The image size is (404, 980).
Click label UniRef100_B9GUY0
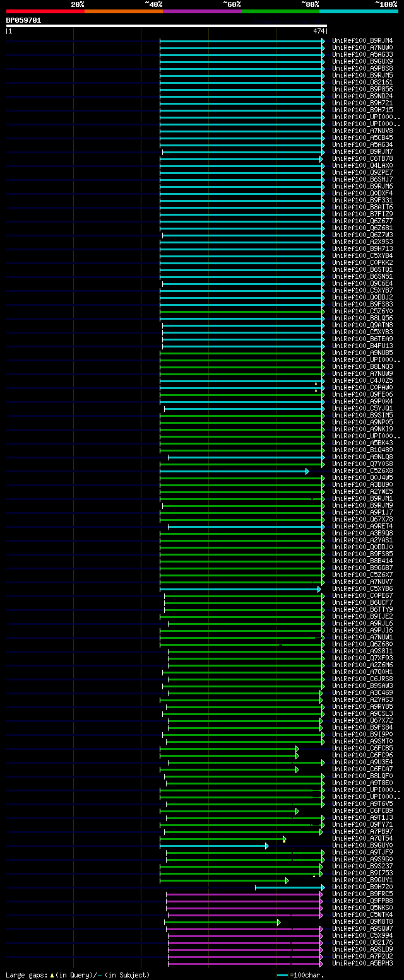coord(362,846)
